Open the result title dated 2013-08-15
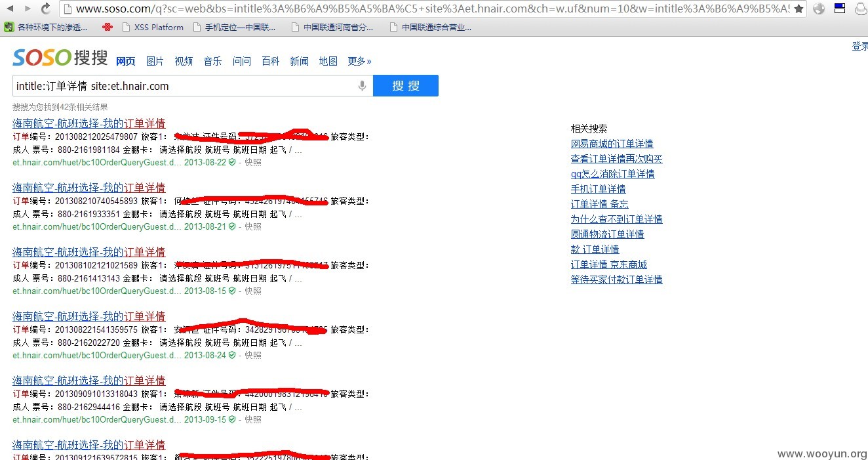 point(89,252)
